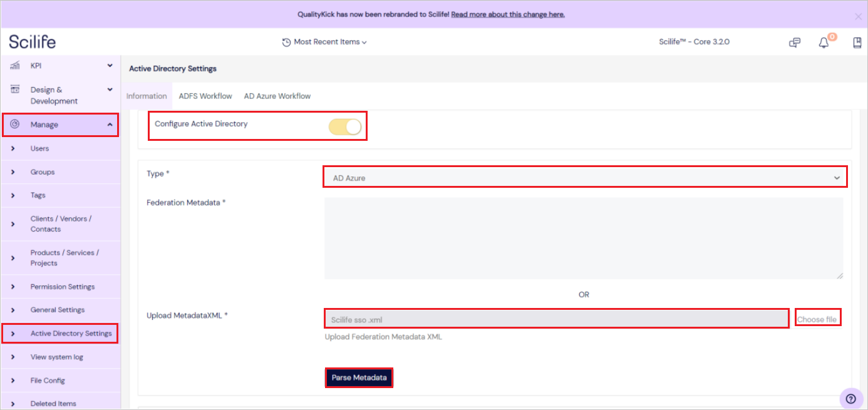Switch to the AD Azure Workflow tab
This screenshot has height=410, width=868.
pyautogui.click(x=277, y=96)
